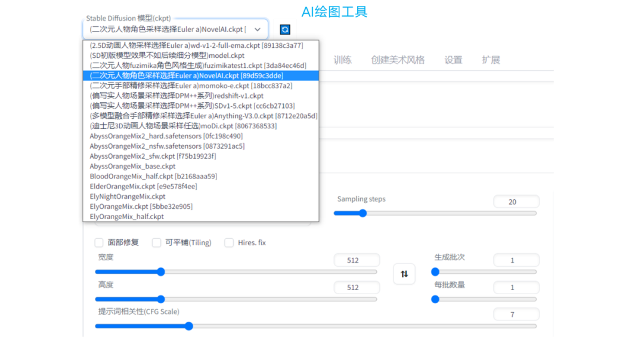Choose the SD model.ckpt option
This screenshot has width=644, height=348.
click(x=201, y=56)
